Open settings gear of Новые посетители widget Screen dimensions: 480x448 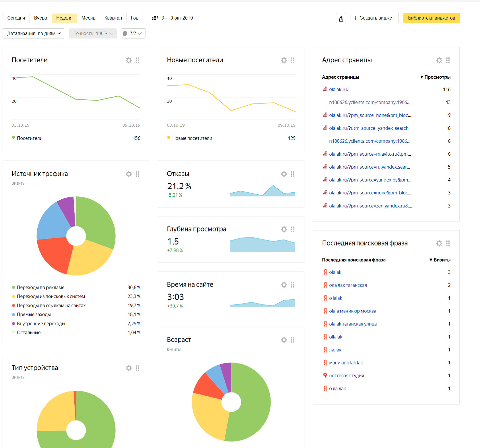point(284,60)
